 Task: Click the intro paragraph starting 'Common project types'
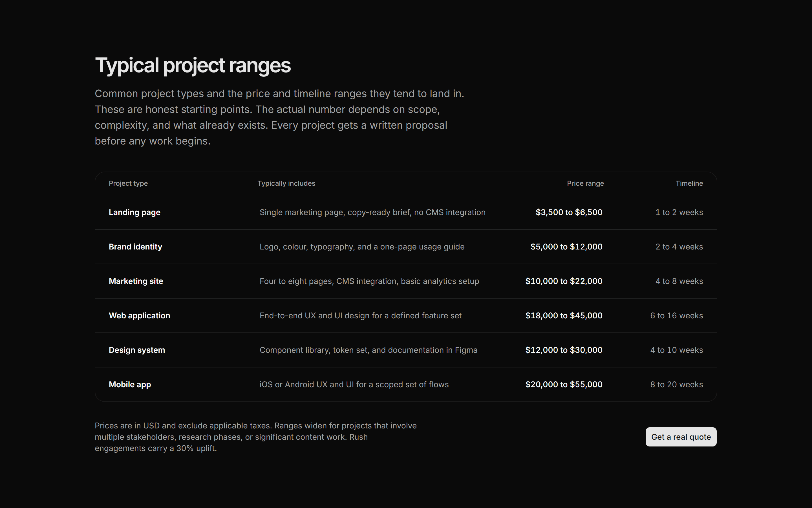pyautogui.click(x=279, y=117)
